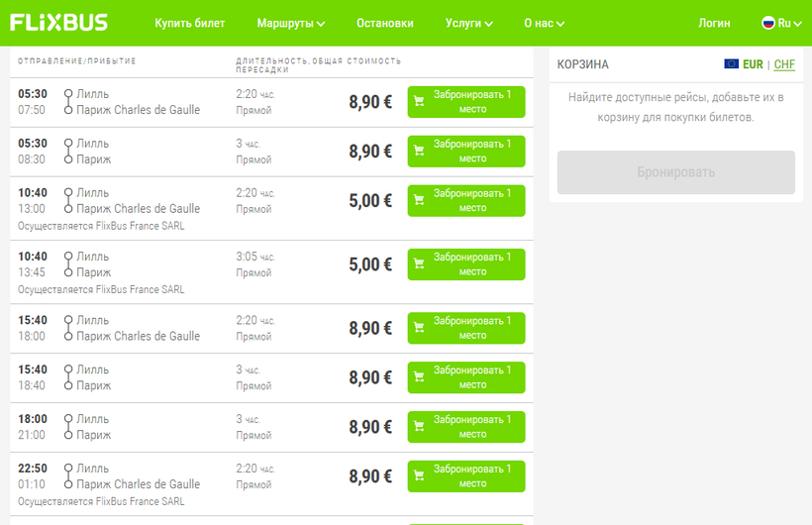Expand the О нас menu

pos(545,23)
